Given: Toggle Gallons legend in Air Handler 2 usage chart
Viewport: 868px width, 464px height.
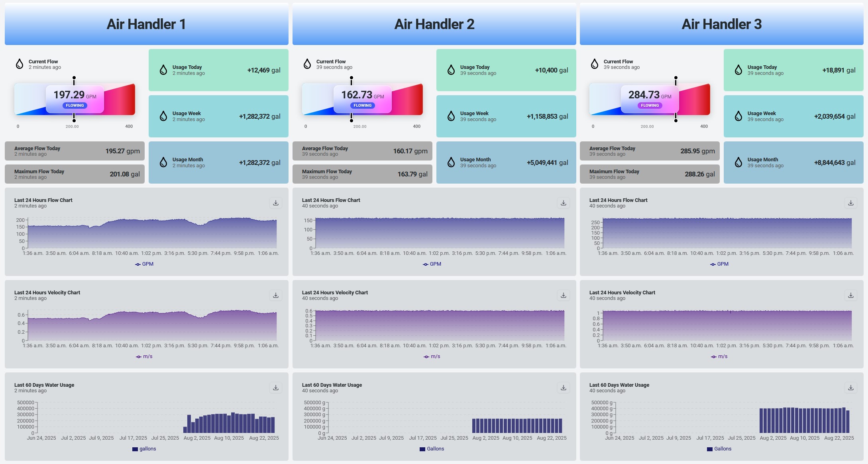Looking at the screenshot, I should click(432, 449).
